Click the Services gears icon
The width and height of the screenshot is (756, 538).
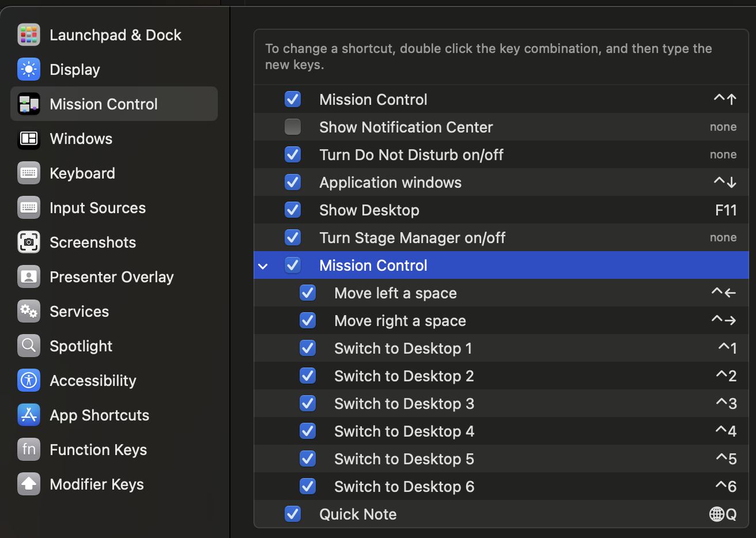coord(29,311)
